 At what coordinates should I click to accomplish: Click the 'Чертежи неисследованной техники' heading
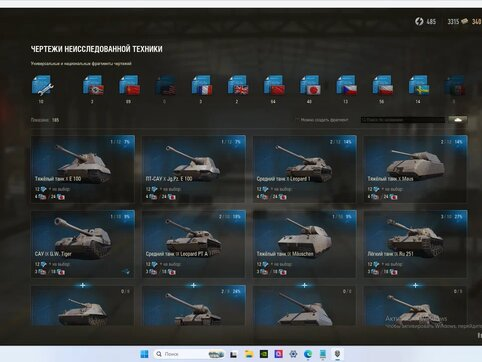point(97,49)
